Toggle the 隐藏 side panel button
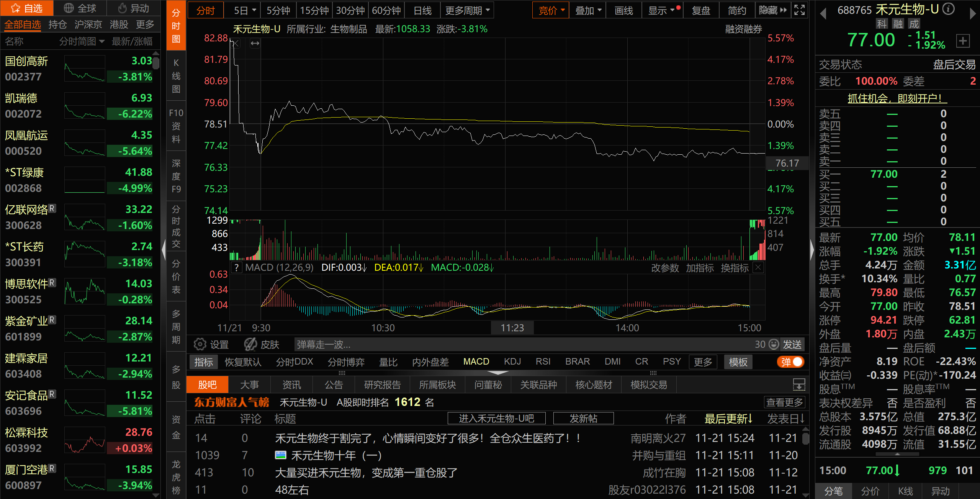The width and height of the screenshot is (980, 499). [x=773, y=10]
